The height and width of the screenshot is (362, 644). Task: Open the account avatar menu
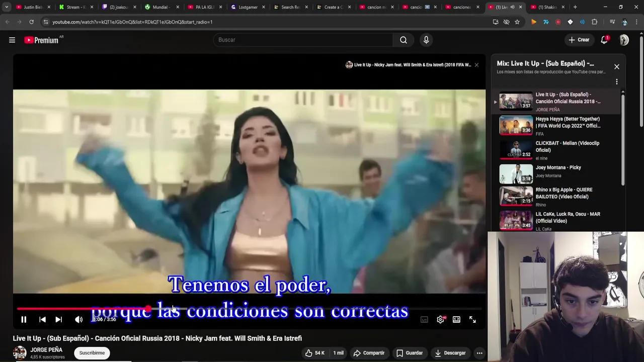[x=624, y=40]
